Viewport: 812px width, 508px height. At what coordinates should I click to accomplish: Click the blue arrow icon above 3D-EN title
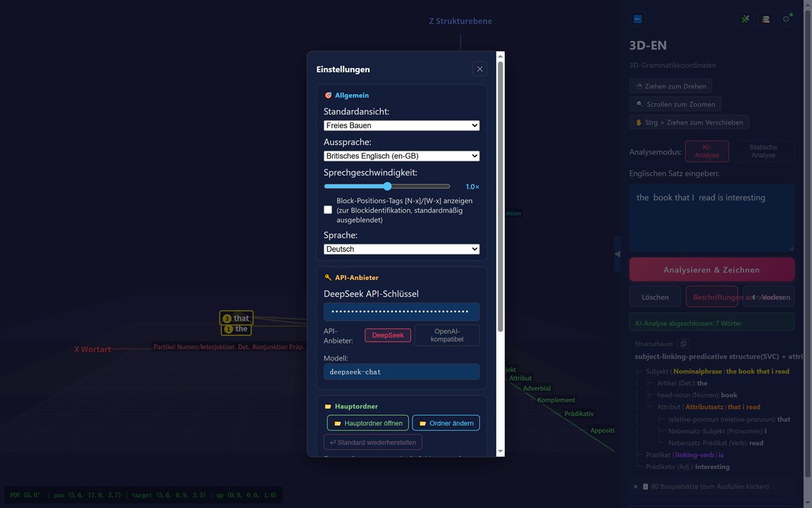[637, 19]
